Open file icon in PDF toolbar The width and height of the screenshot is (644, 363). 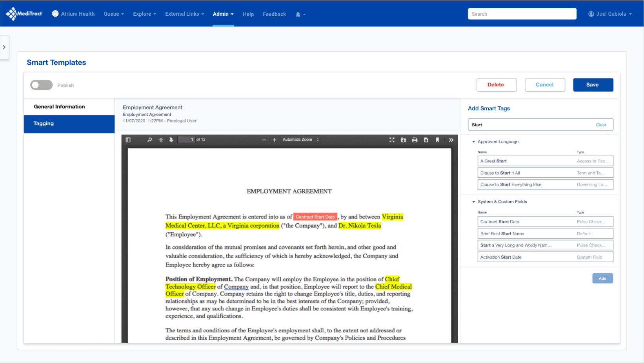pos(403,140)
